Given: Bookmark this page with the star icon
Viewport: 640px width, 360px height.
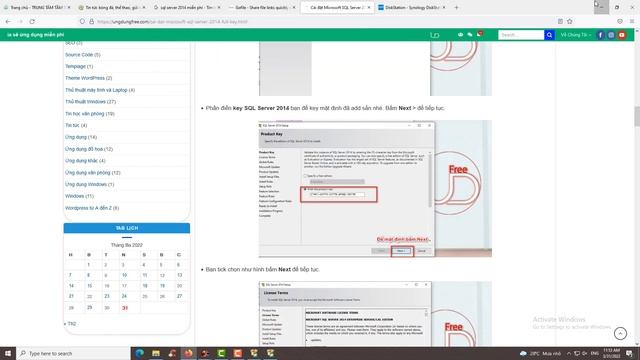Looking at the screenshot, I should (x=570, y=21).
